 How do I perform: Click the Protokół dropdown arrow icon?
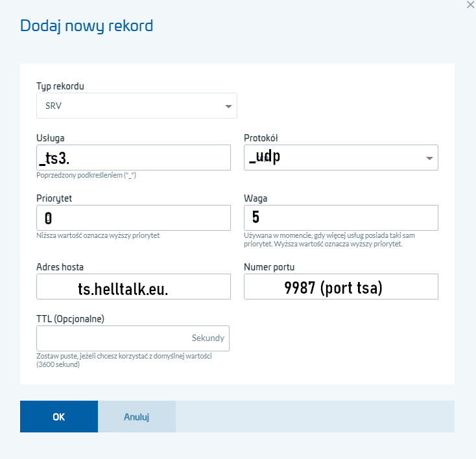[x=429, y=158]
